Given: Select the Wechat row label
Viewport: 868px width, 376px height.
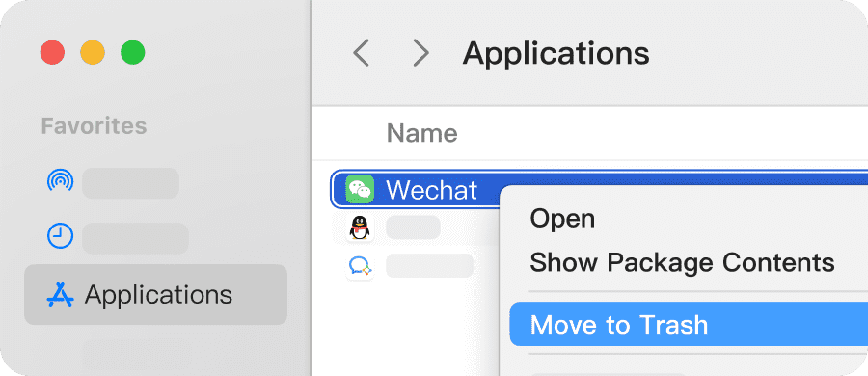Looking at the screenshot, I should tap(431, 190).
